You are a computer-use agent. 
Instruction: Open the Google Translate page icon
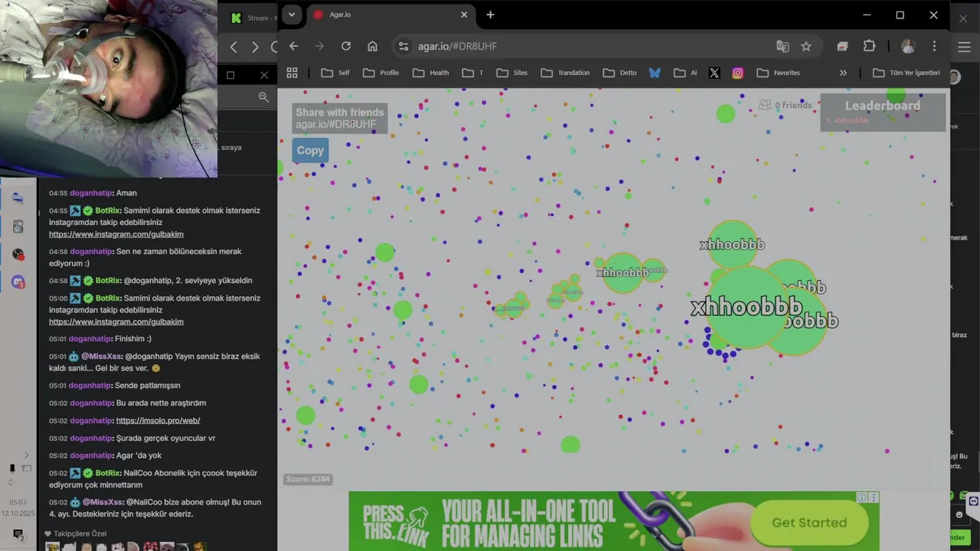click(782, 46)
